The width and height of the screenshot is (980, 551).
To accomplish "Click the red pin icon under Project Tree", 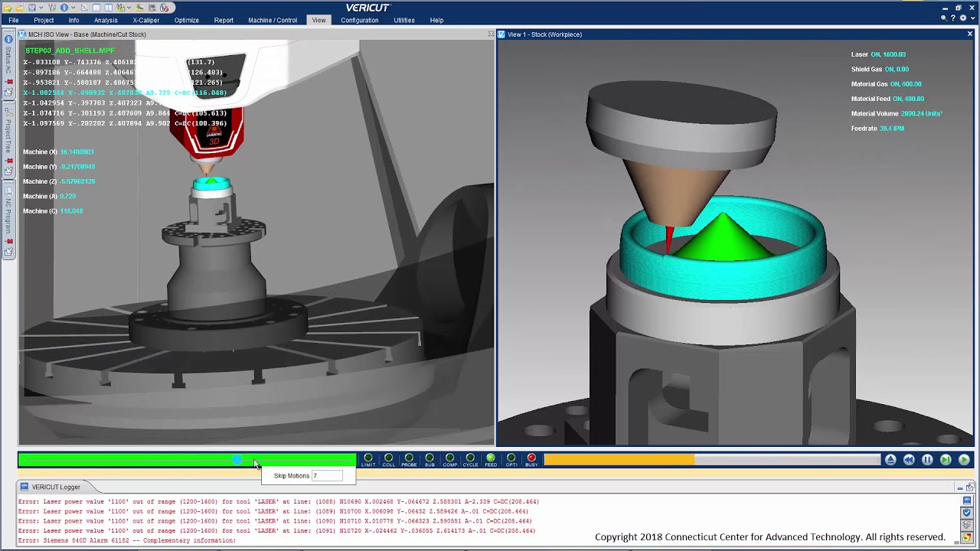I will (8, 161).
